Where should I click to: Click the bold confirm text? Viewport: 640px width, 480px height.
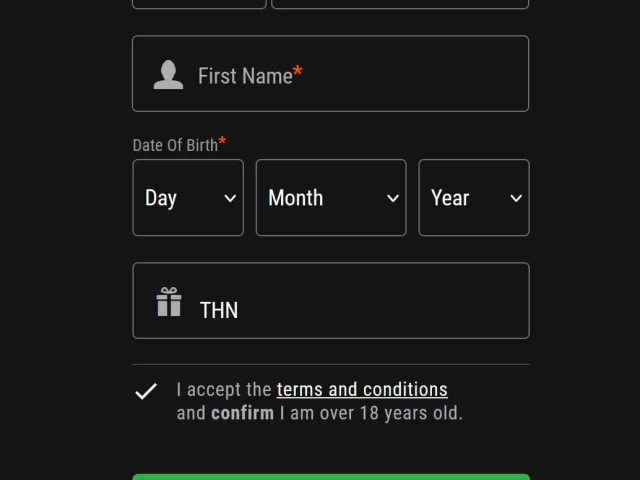[x=242, y=413]
